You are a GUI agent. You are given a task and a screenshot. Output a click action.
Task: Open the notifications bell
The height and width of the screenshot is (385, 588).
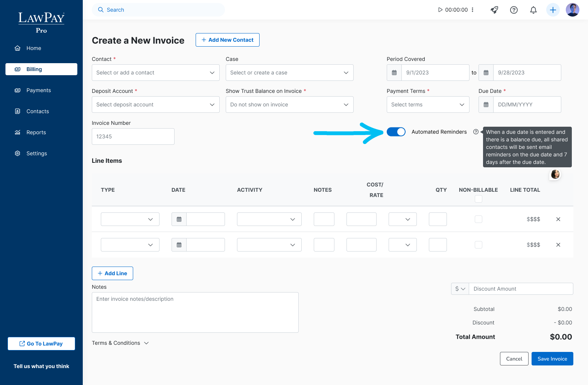[x=533, y=10]
